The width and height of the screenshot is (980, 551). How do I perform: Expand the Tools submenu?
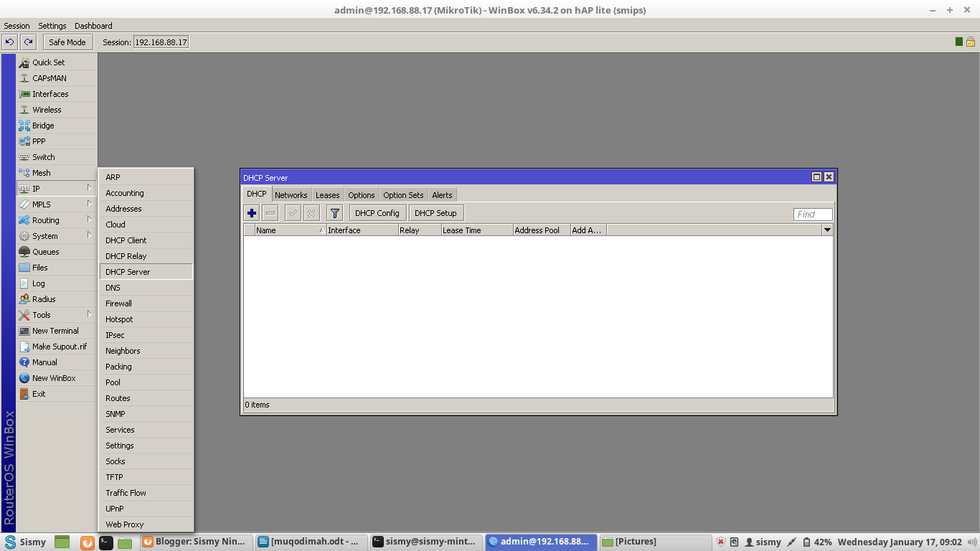coord(57,315)
